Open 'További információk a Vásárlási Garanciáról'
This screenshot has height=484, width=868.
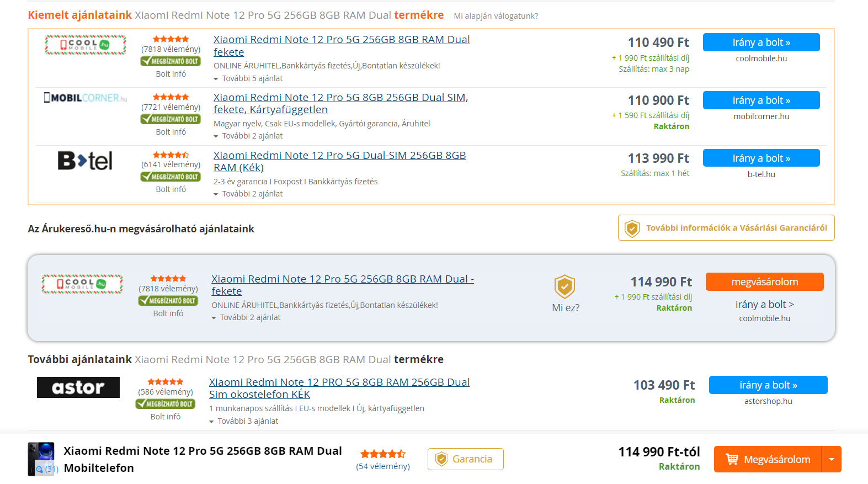726,228
